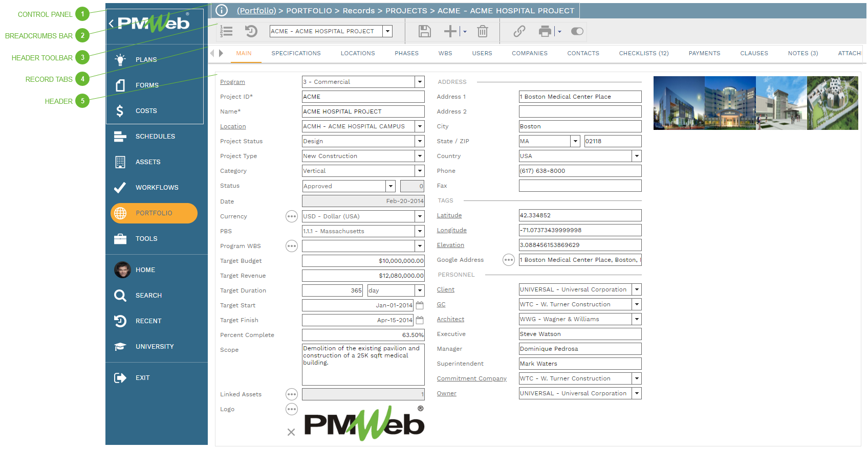The image size is (868, 449).
Task: Open the numbered list view icon
Action: coord(226,31)
